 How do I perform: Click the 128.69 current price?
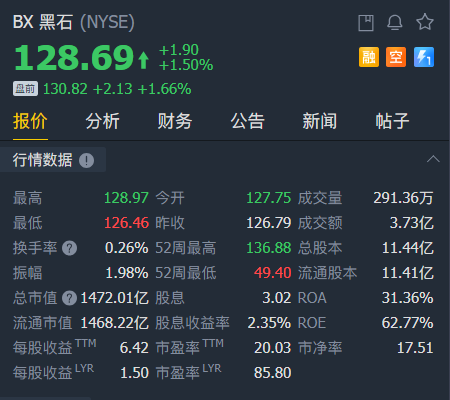[x=74, y=58]
